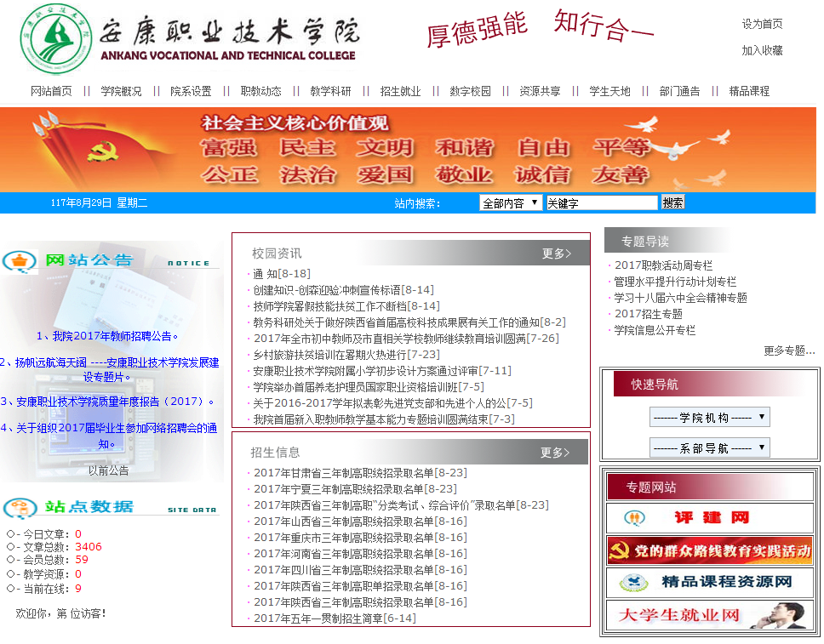Open the 党的群众路线教育实践活动 banner
Viewport: 824px width, 644px height.
coord(709,550)
